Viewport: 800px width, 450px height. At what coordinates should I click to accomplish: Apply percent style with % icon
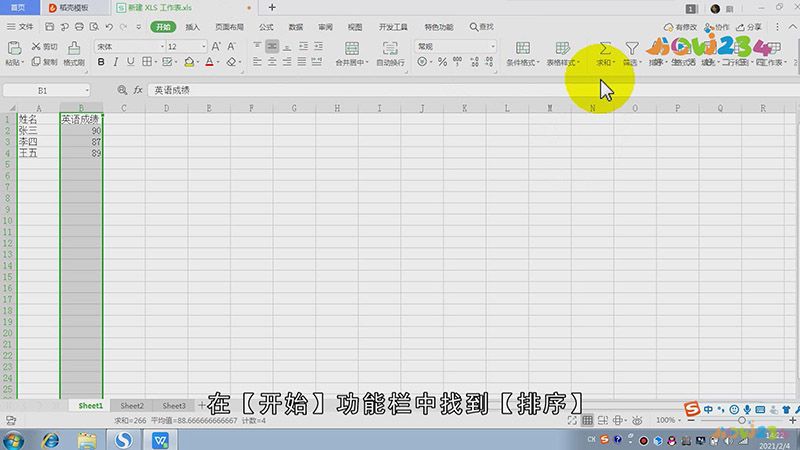(x=442, y=62)
